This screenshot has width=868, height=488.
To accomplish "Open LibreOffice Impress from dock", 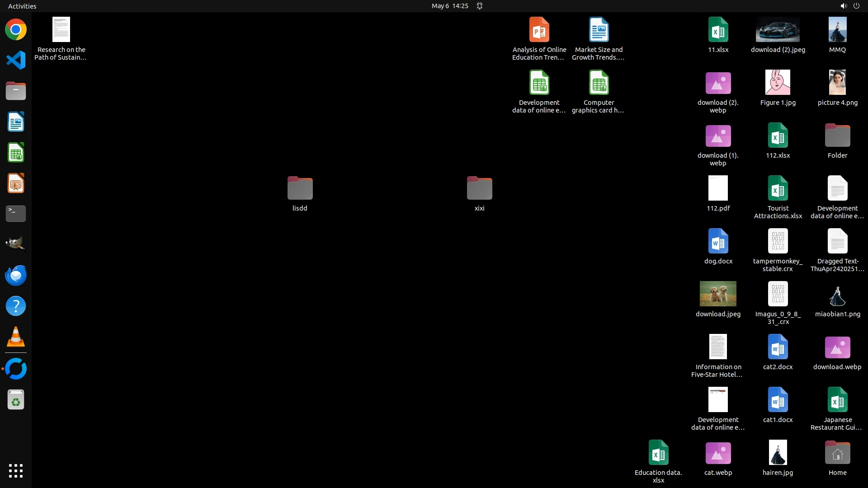I will pyautogui.click(x=16, y=183).
